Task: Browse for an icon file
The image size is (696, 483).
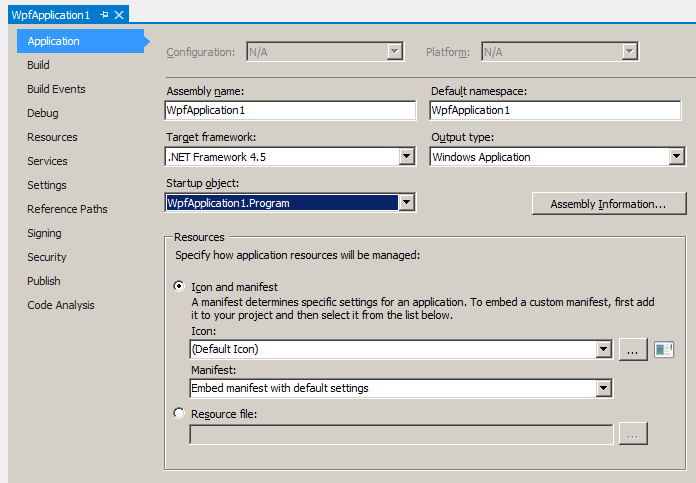Action: click(x=634, y=350)
